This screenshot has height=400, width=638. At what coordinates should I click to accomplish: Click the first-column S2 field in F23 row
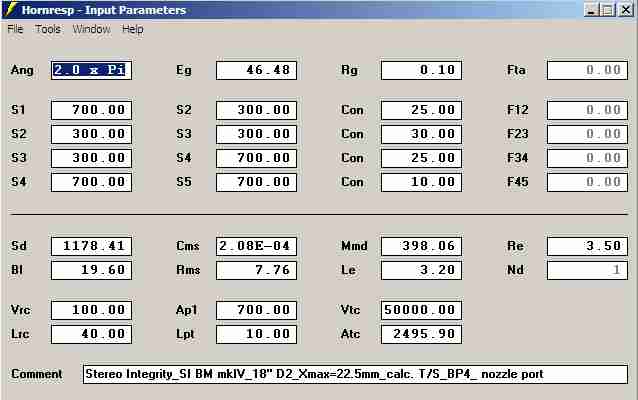click(92, 134)
